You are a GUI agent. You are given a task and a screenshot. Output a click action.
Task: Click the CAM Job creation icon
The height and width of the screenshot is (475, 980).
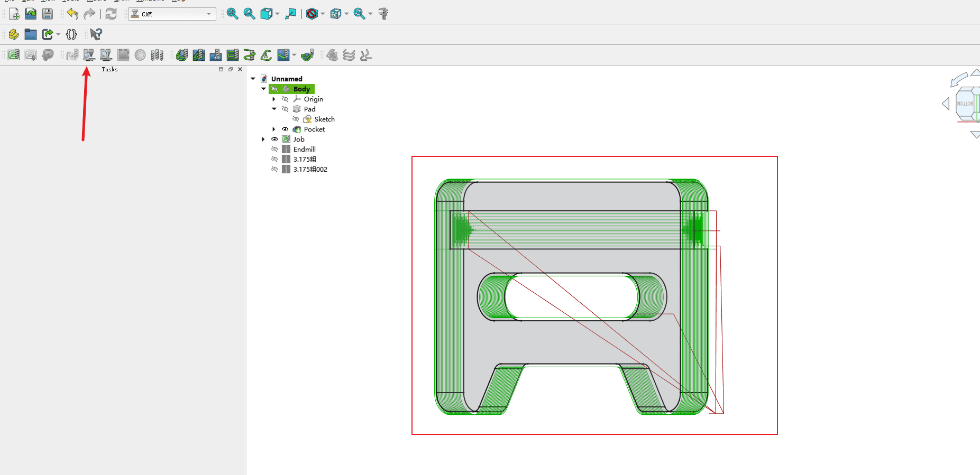(14, 55)
